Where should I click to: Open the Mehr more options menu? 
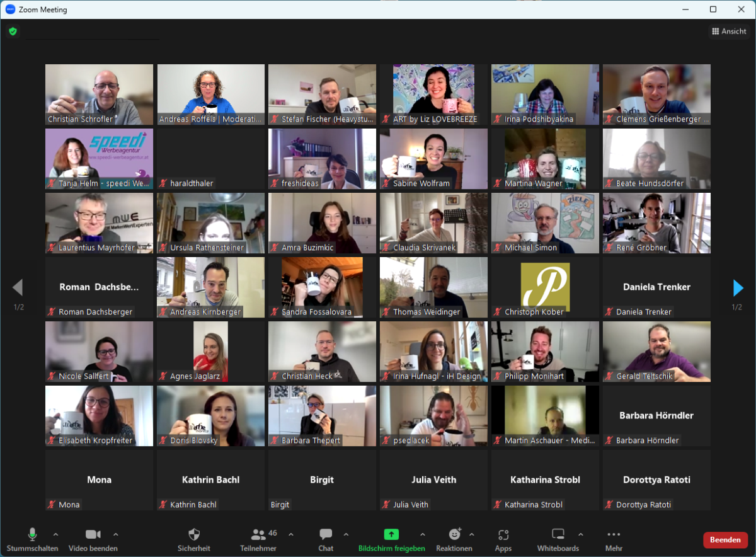pyautogui.click(x=614, y=539)
